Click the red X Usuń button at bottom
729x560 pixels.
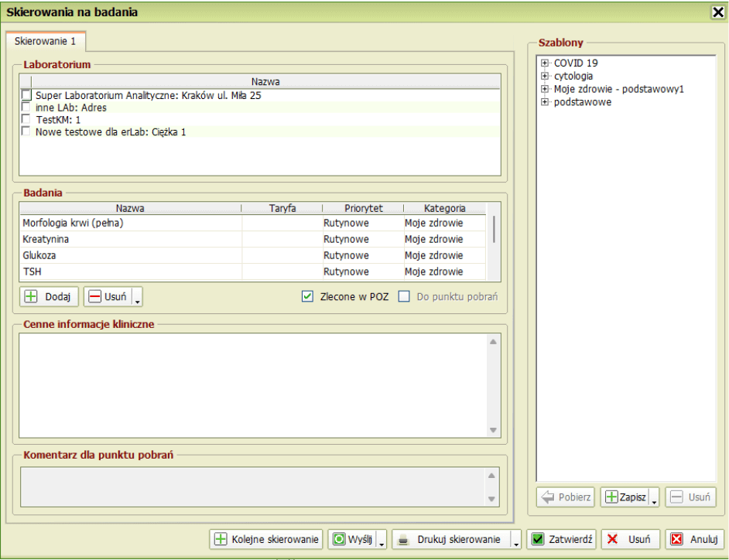(630, 540)
